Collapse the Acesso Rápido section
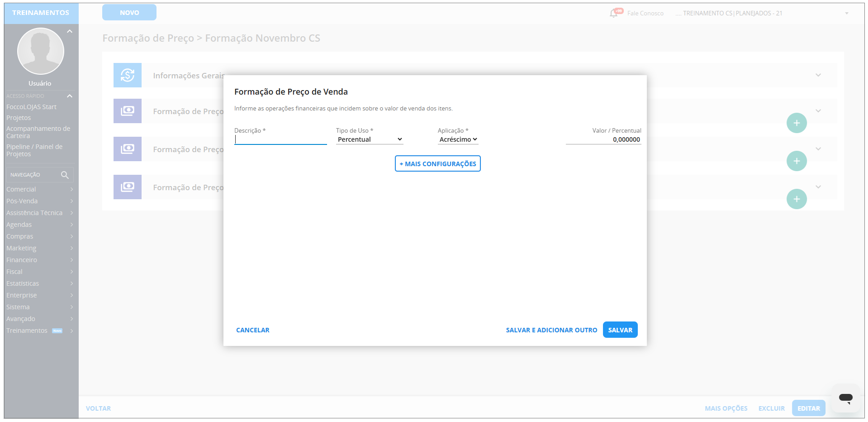 coord(70,96)
